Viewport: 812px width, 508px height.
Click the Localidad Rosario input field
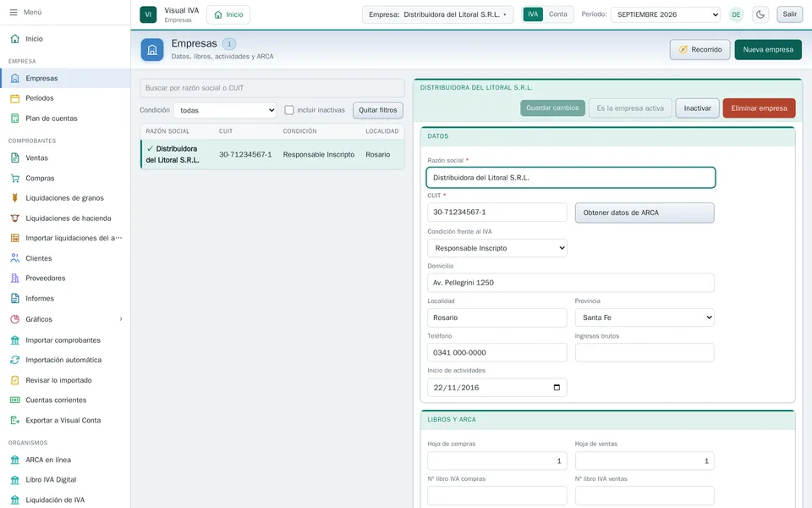point(497,317)
